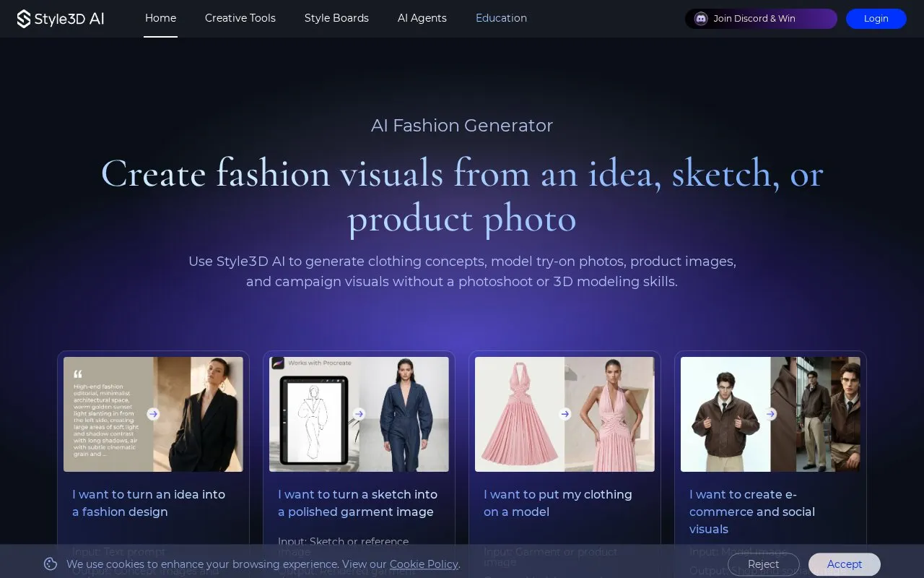Viewport: 924px width, 578px height.
Task: Click 'I want to put my clothing on a model'
Action: click(558, 504)
